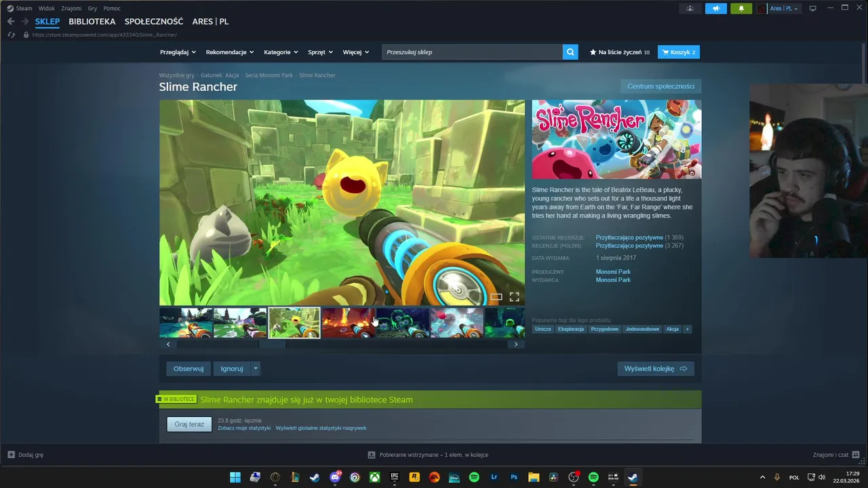Open the arrow dropdown beside Ignoruj
Screen dimensions: 868x488
click(256, 369)
